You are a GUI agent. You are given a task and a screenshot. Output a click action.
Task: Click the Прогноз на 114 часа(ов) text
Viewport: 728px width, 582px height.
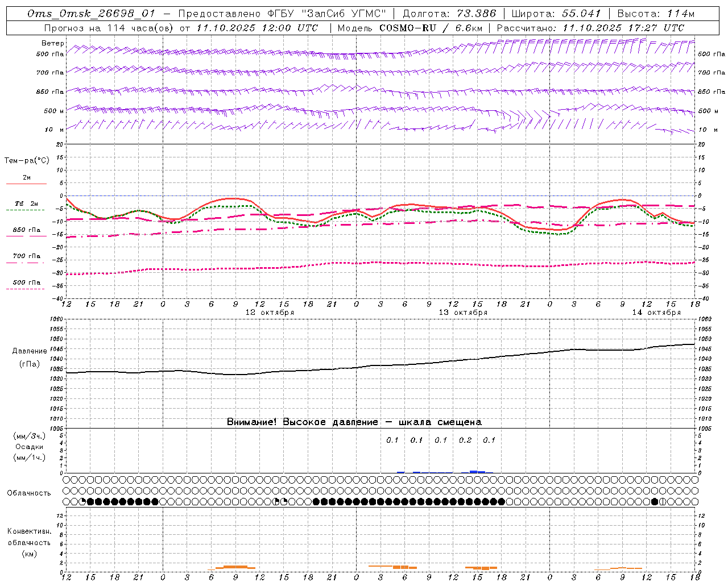tap(109, 28)
